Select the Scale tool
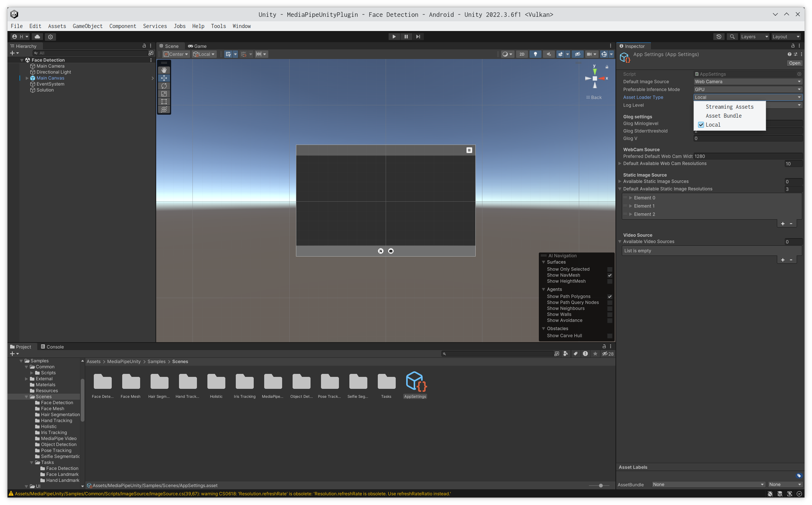This screenshot has height=505, width=812. coord(164,94)
